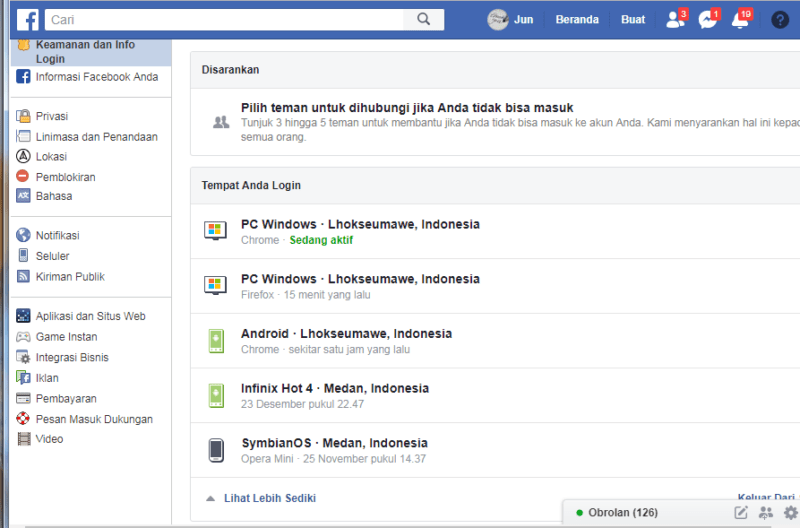The image size is (800, 528).
Task: Open the help question mark icon
Action: 780,19
